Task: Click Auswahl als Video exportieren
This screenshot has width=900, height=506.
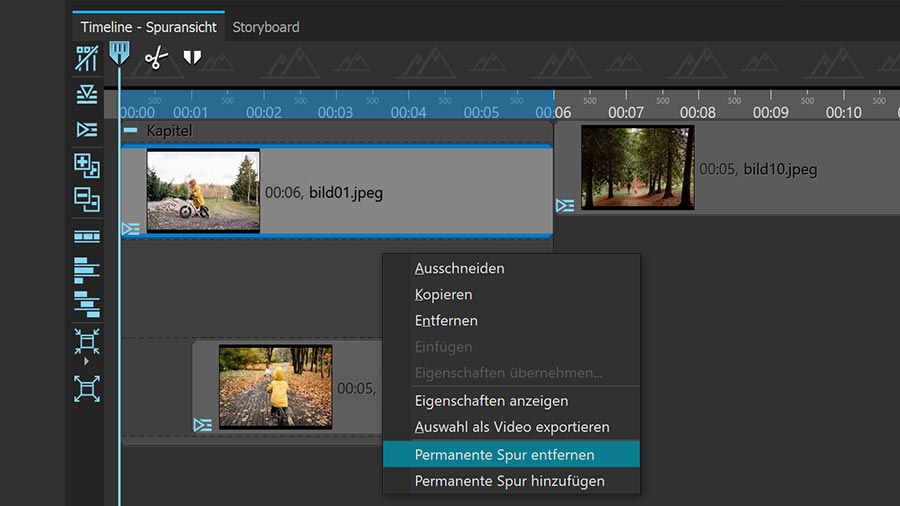Action: pos(511,427)
